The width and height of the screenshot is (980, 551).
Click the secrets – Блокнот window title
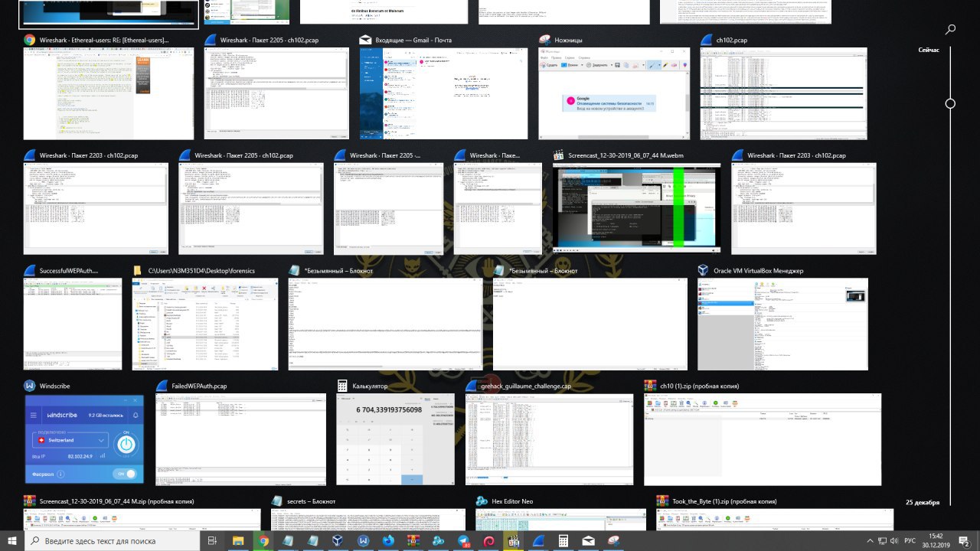(311, 501)
